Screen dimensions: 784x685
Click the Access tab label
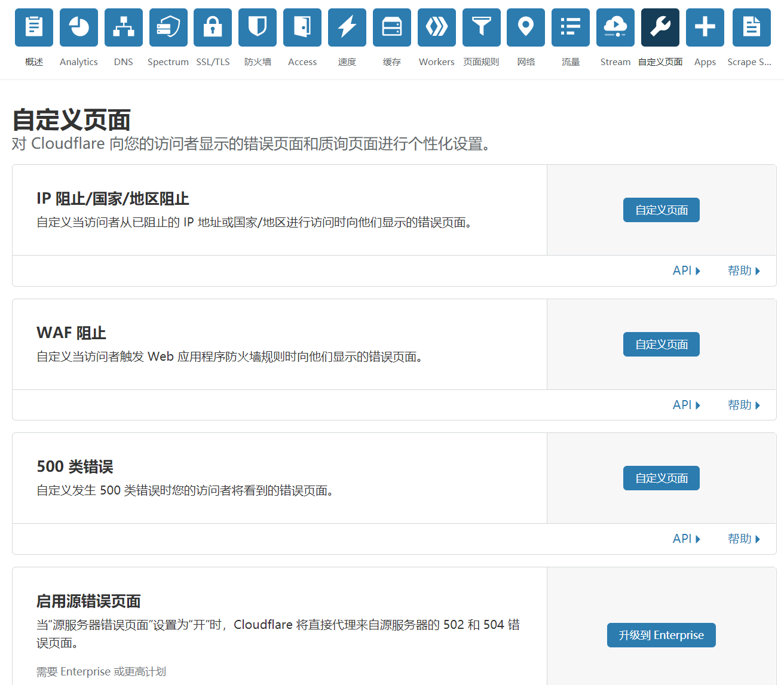302,62
